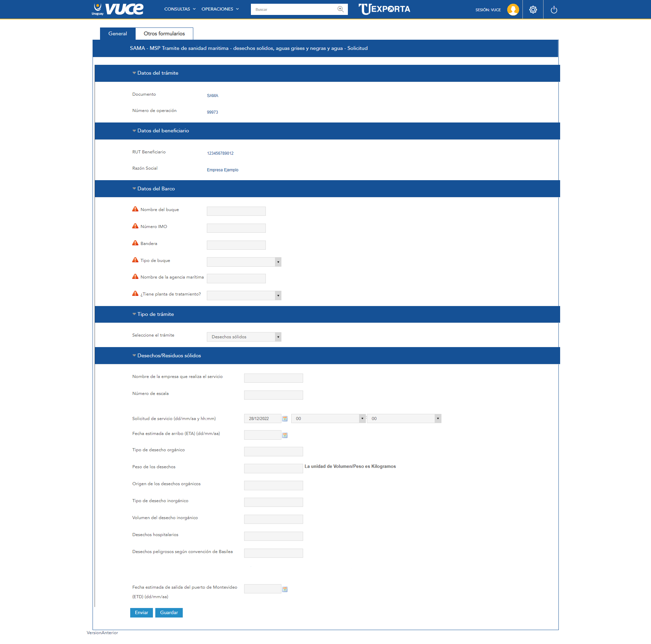Collapse the Datos del trámite section
This screenshot has height=644, width=651.
click(x=134, y=73)
